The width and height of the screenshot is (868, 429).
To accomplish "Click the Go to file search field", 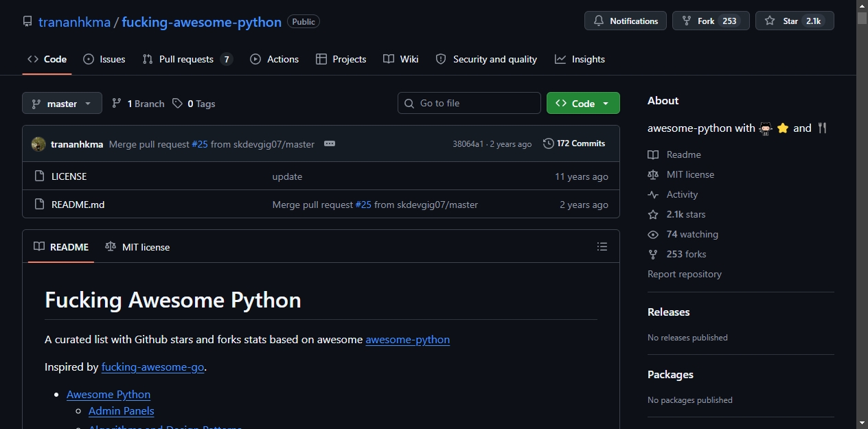I will (469, 103).
